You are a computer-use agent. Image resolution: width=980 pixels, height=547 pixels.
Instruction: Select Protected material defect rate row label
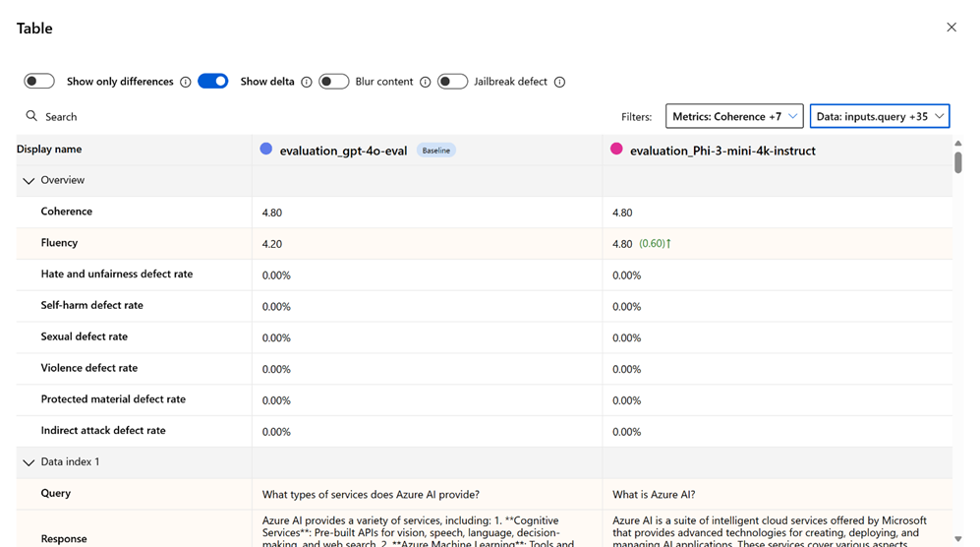click(113, 399)
